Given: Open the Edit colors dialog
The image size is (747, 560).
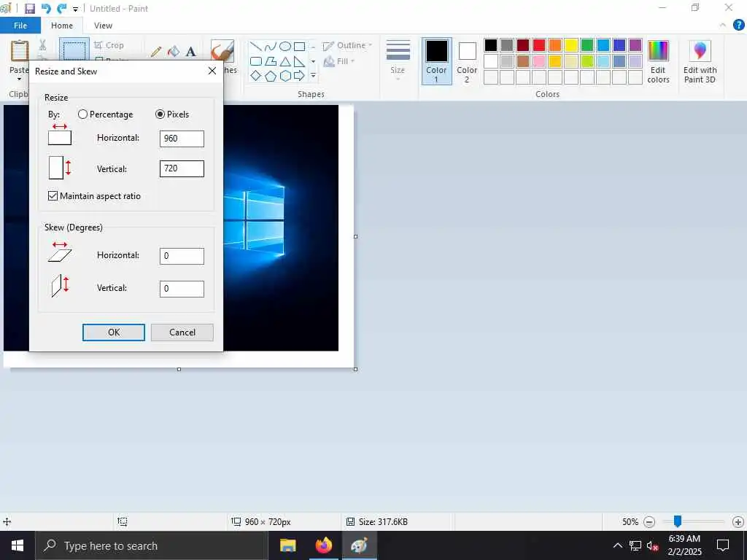Looking at the screenshot, I should pos(659,61).
